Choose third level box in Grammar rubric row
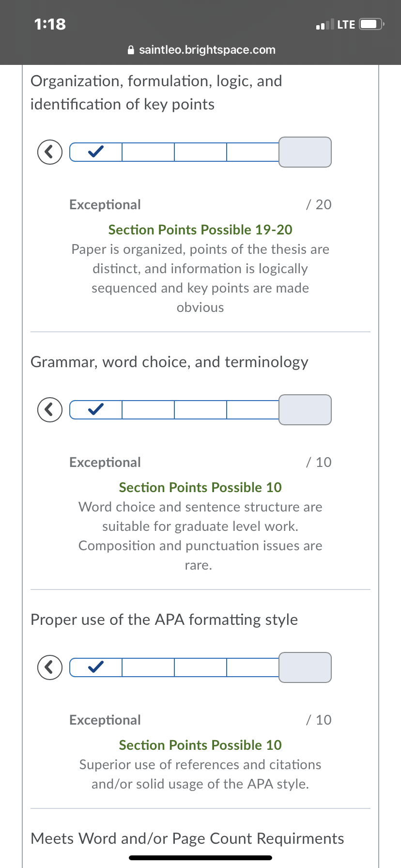401x868 pixels. point(200,410)
